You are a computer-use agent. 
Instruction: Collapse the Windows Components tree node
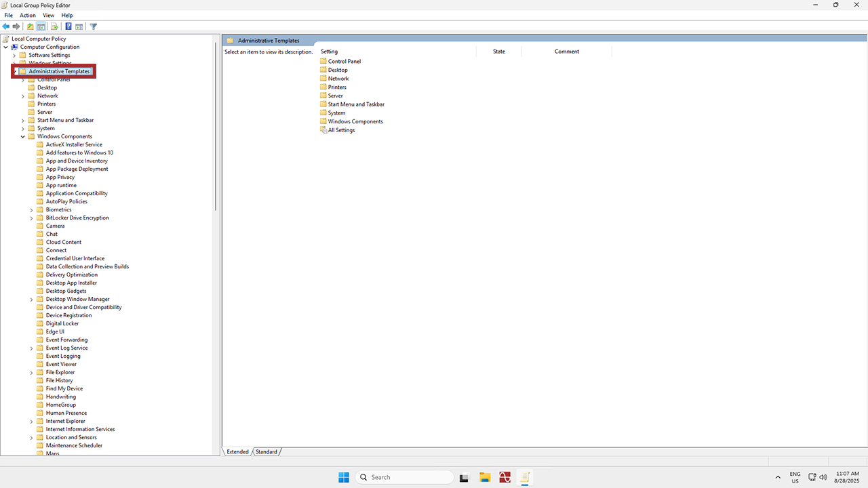tap(23, 136)
